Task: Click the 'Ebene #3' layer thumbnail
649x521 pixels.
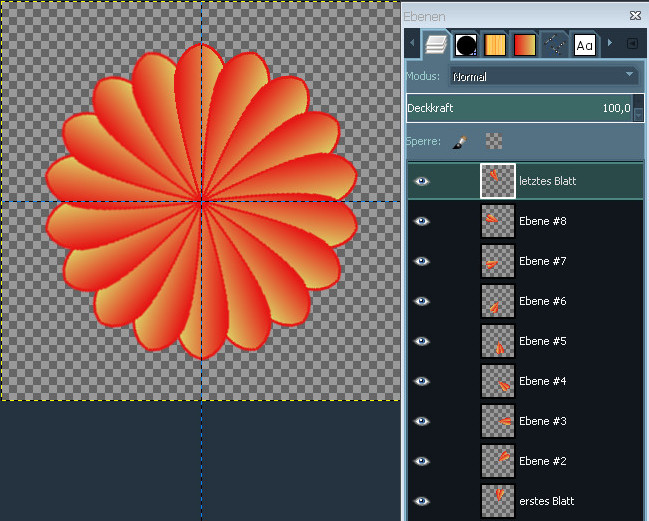Action: coord(498,421)
